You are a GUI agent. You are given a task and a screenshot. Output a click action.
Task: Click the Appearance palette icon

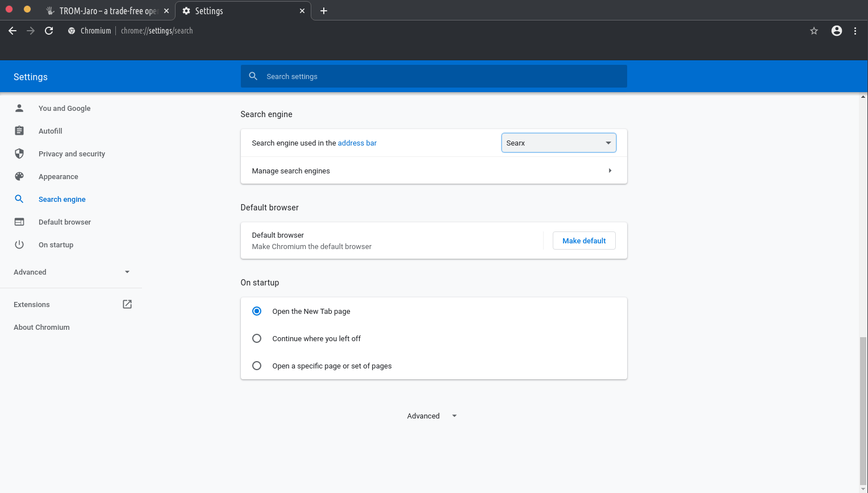tap(19, 176)
